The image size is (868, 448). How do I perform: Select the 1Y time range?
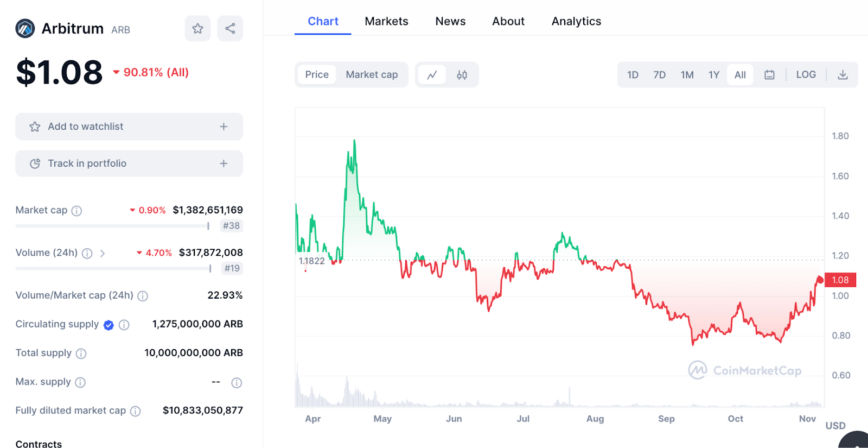[713, 75]
